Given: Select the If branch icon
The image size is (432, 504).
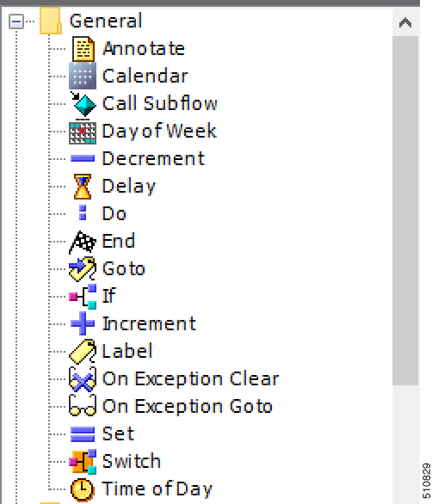Looking at the screenshot, I should point(83,297).
